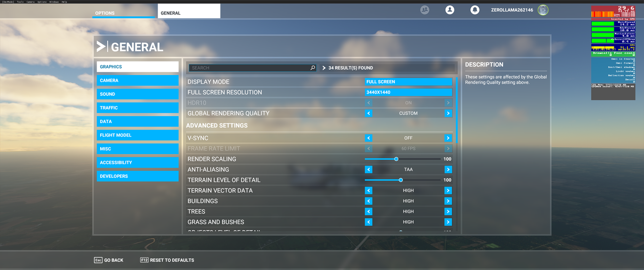Select the Graphics category

(x=137, y=66)
